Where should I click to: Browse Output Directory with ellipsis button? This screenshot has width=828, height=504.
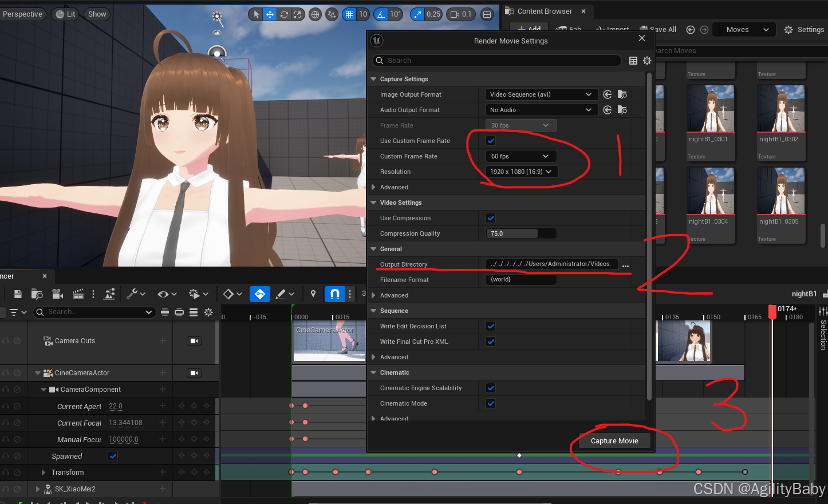pos(625,265)
